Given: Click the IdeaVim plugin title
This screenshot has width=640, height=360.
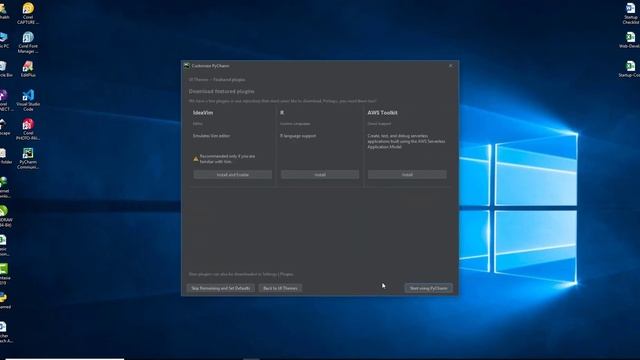Looking at the screenshot, I should pyautogui.click(x=203, y=113).
